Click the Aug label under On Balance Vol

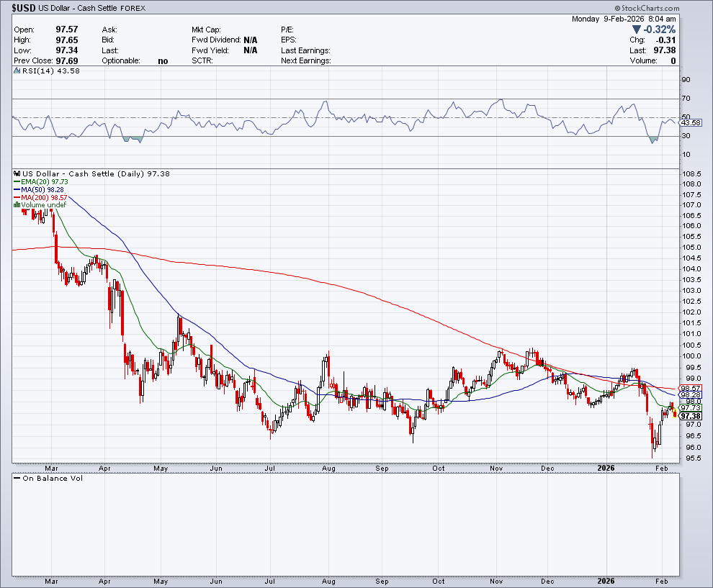(x=329, y=580)
